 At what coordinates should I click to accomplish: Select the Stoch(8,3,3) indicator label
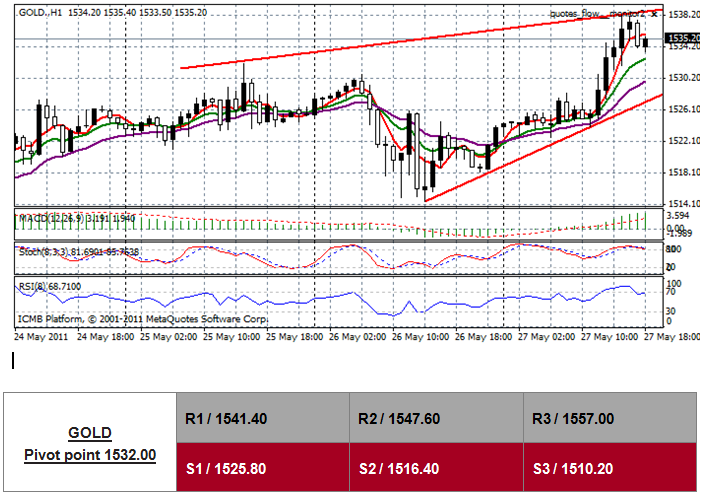(x=79, y=252)
